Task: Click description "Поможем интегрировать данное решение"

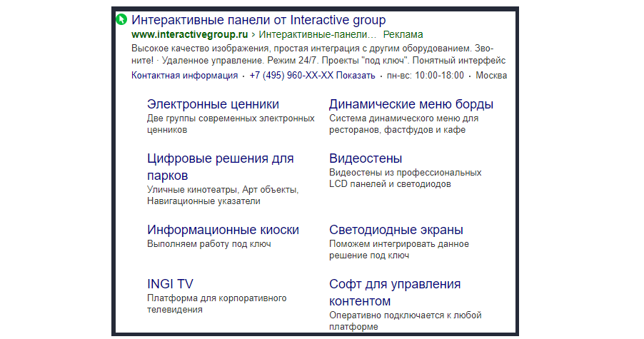Action: 399,250
